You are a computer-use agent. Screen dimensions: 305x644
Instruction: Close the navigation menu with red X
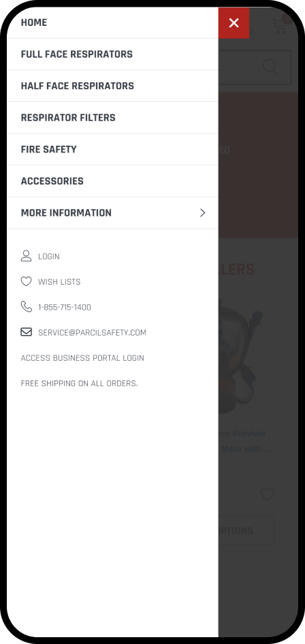(x=234, y=22)
